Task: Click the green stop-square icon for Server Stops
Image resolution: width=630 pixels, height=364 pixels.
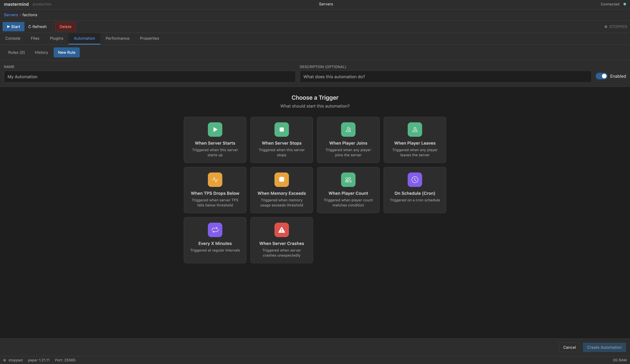Action: coord(282,129)
